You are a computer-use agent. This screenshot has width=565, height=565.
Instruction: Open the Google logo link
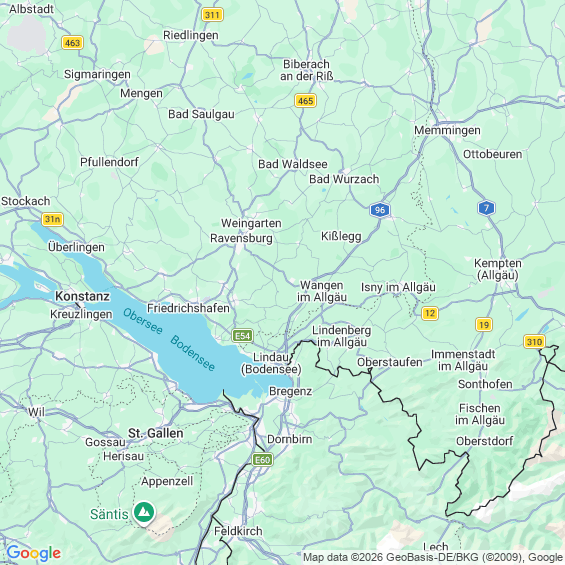pyautogui.click(x=34, y=553)
